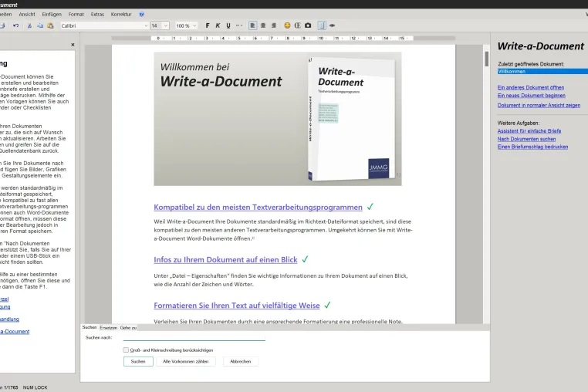Insert emoji smiley icon

(x=287, y=25)
